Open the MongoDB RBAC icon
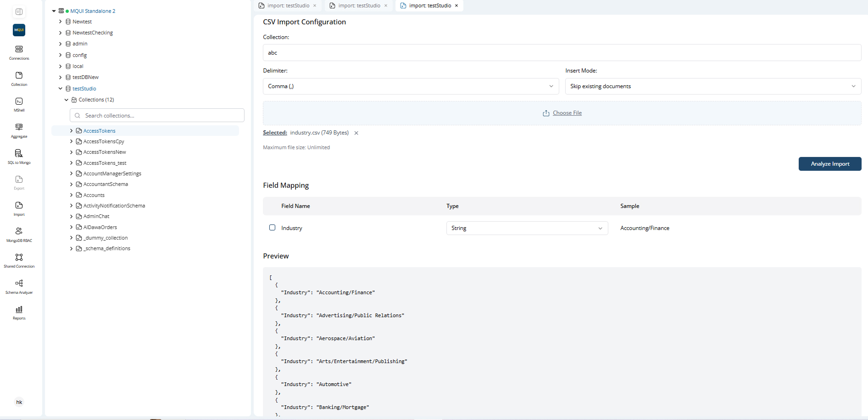Viewport: 868px width, 420px height. coord(19,231)
